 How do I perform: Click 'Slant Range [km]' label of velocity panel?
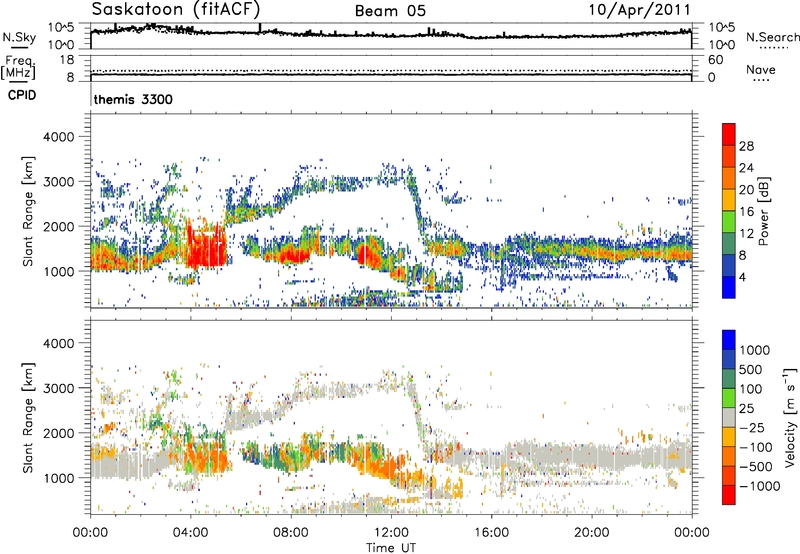[x=28, y=418]
